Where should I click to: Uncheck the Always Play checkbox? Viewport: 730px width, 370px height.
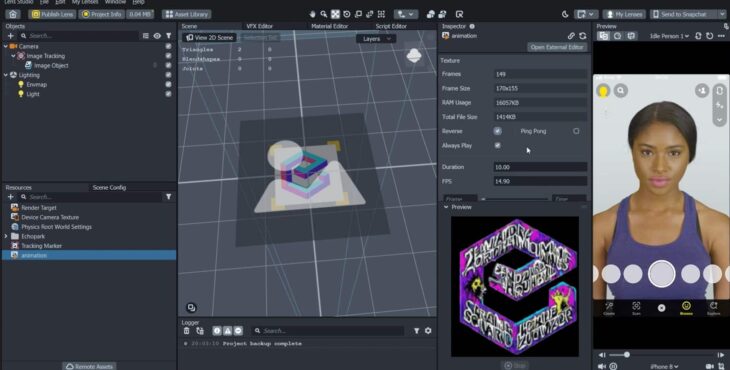coord(497,146)
